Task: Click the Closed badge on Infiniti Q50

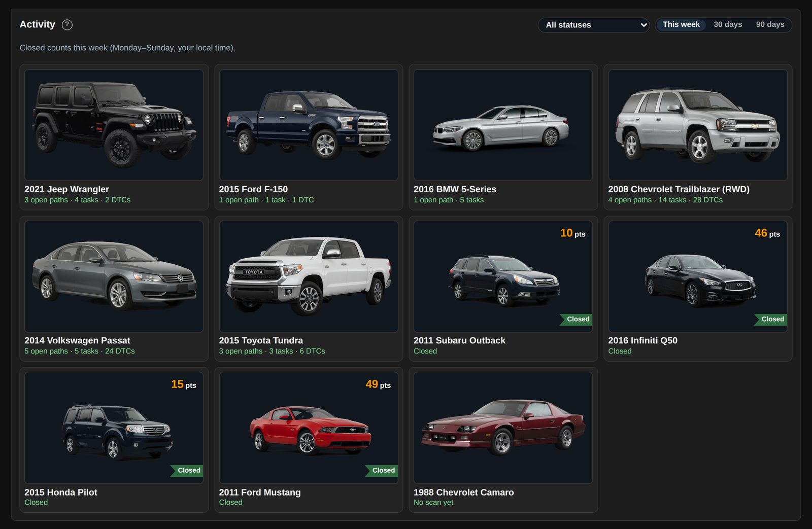Action: pyautogui.click(x=771, y=319)
